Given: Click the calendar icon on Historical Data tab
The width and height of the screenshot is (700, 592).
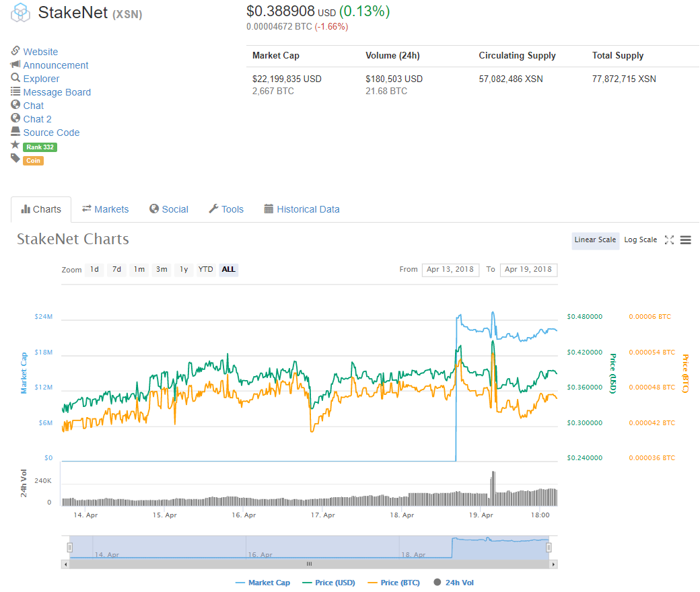Looking at the screenshot, I should pos(269,209).
